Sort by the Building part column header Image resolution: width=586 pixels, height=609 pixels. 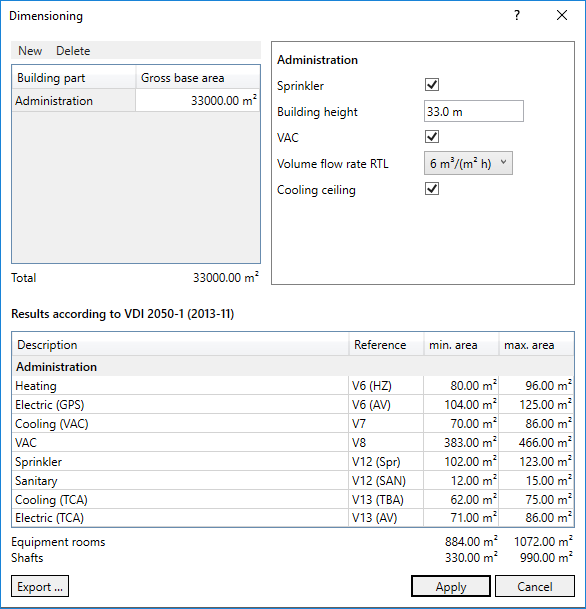point(74,78)
